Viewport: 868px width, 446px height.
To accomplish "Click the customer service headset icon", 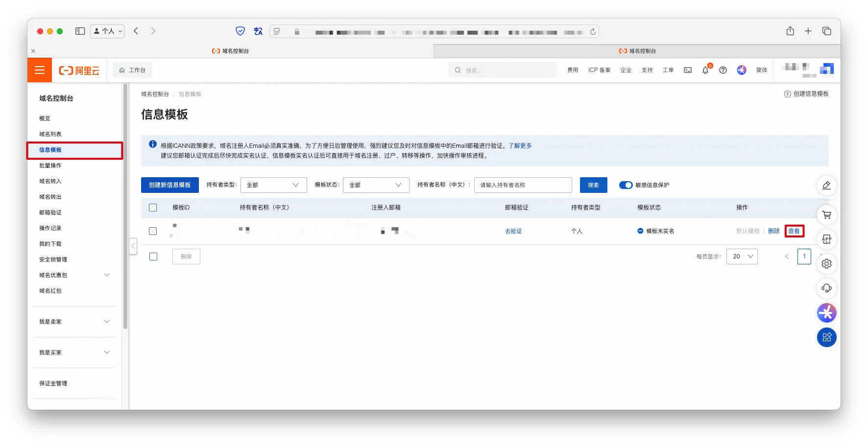I will click(x=826, y=288).
